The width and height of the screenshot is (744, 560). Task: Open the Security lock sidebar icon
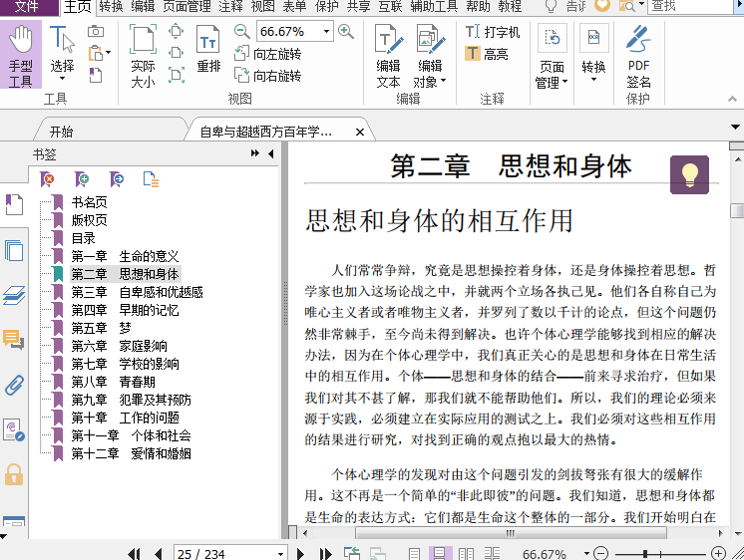click(14, 474)
